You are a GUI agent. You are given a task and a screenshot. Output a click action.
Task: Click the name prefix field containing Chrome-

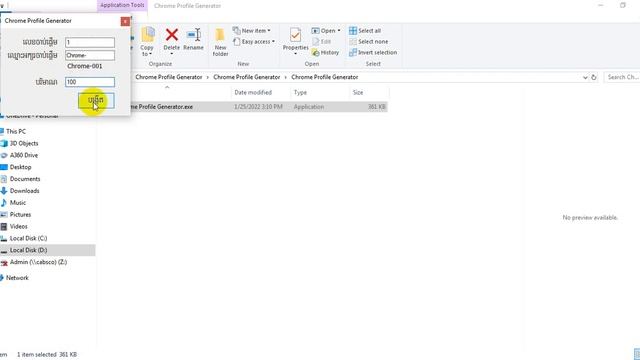(x=90, y=55)
